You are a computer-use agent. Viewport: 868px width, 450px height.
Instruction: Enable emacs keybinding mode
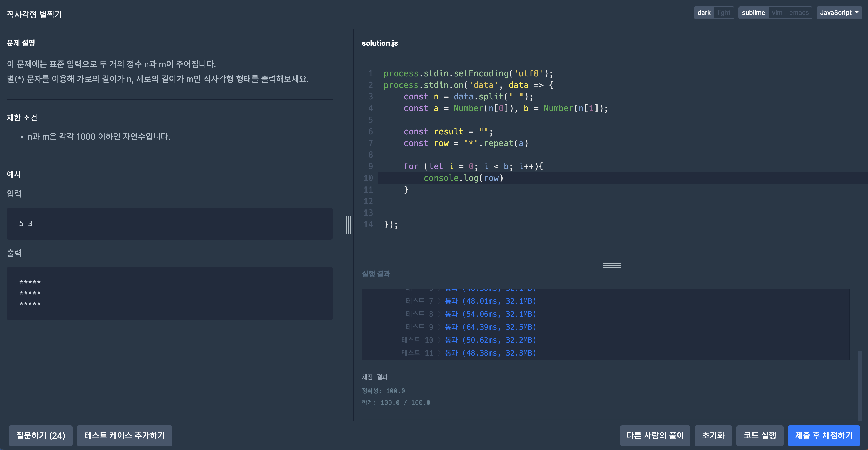(x=799, y=13)
